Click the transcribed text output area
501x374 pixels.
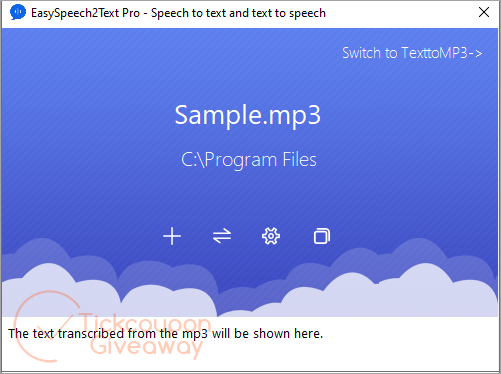click(250, 343)
